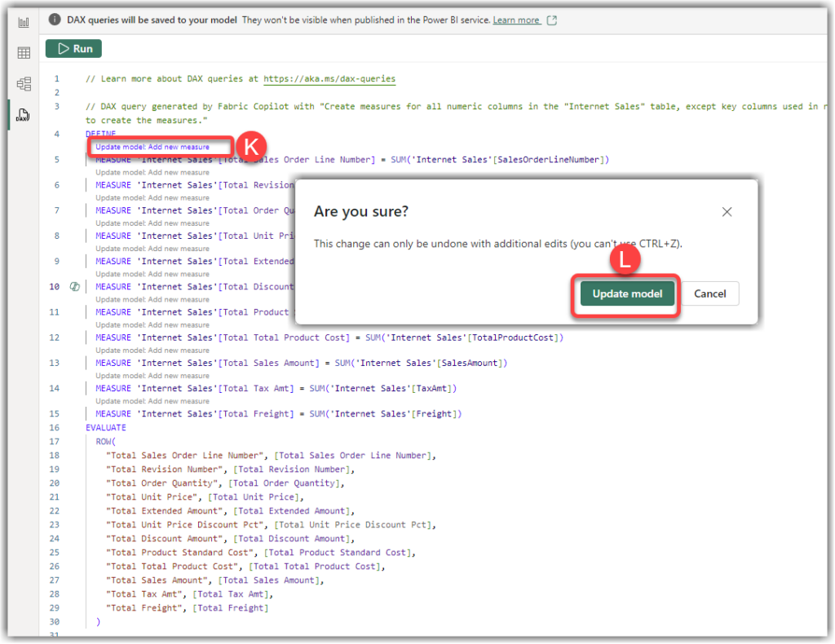Click the EVALUATE keyword on line 16
Viewport: 835px width, 644px height.
pyautogui.click(x=106, y=428)
